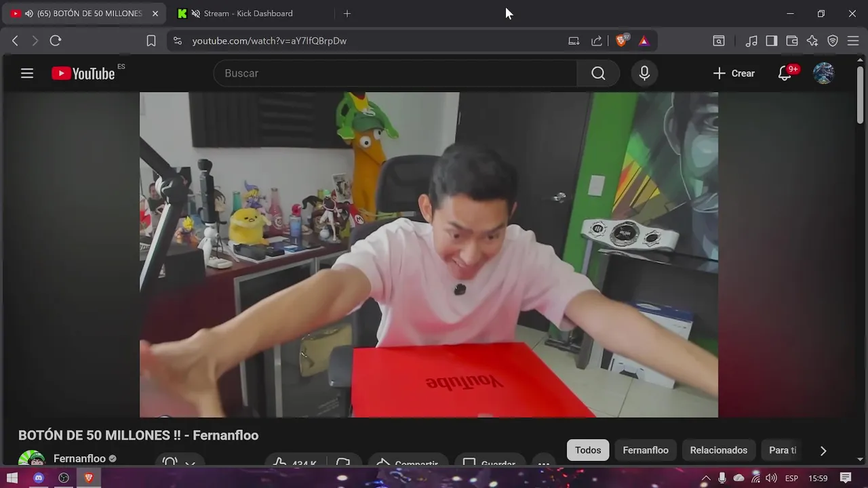
Task: Click the install app icon in address bar
Action: point(574,41)
